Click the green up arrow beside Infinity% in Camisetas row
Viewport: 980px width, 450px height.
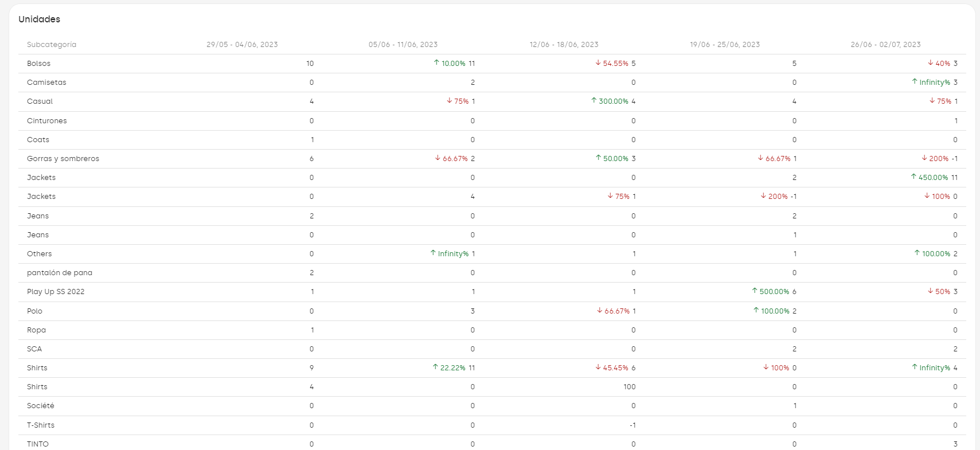915,82
